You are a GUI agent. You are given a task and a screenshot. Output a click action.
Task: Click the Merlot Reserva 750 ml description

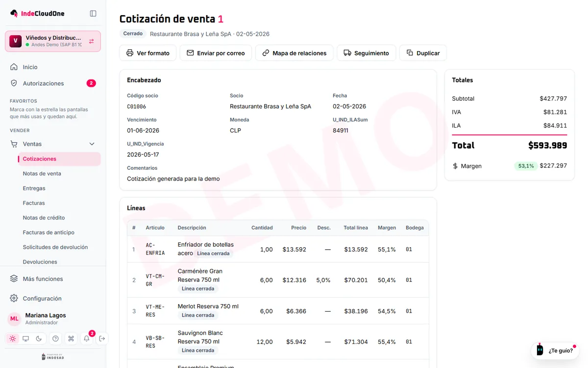pos(208,306)
